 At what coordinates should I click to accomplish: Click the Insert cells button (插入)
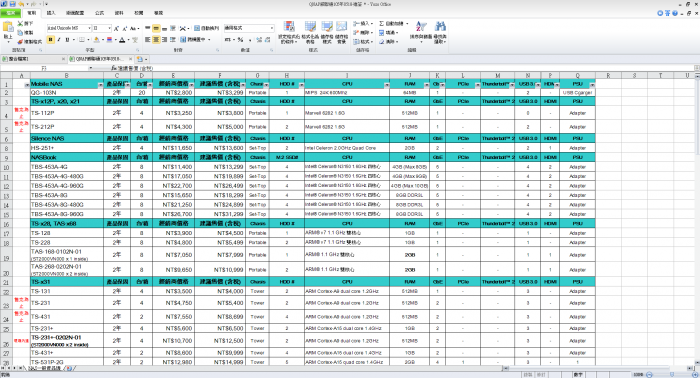362,23
